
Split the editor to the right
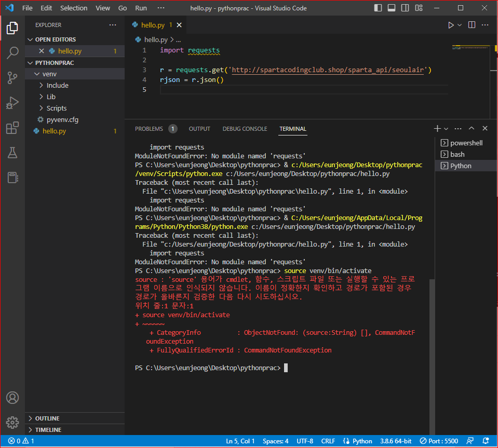click(472, 25)
